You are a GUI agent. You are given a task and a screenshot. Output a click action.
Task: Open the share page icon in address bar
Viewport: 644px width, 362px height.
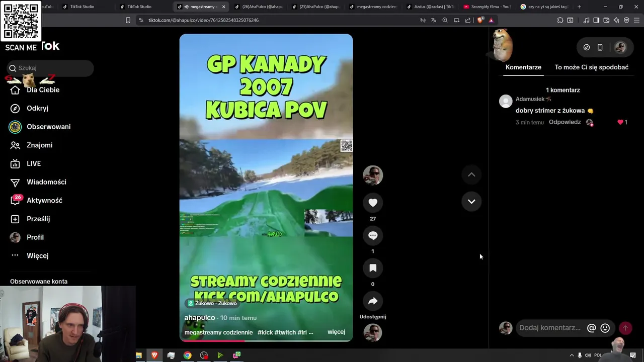468,20
